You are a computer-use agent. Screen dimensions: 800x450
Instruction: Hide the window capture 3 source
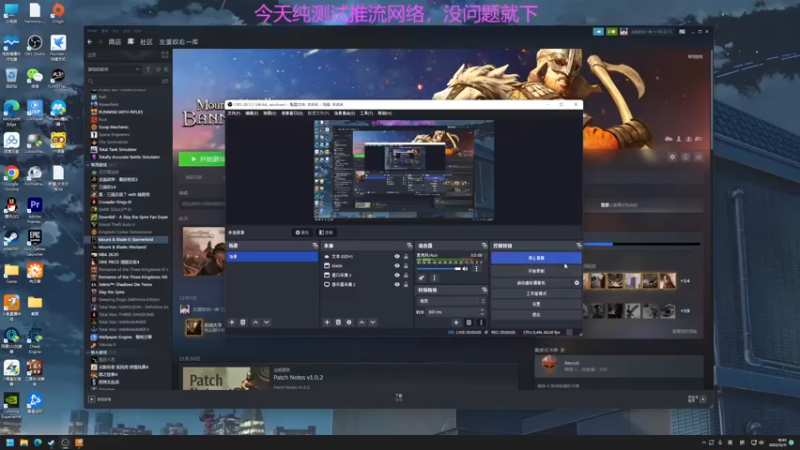(397, 275)
